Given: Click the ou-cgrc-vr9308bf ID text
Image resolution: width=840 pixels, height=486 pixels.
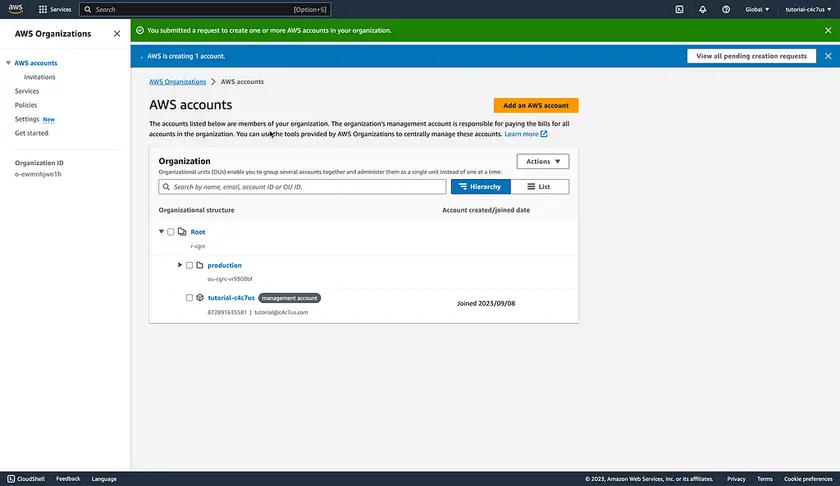Looking at the screenshot, I should [230, 279].
